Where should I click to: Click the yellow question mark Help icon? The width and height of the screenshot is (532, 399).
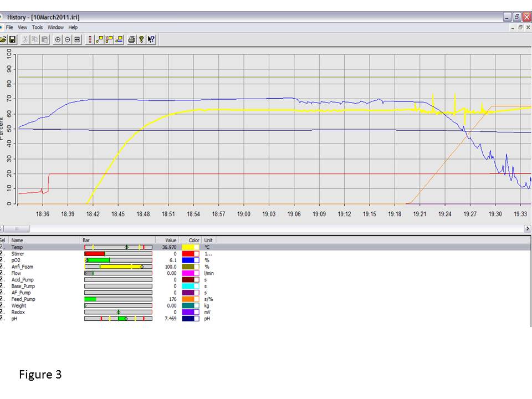141,39
